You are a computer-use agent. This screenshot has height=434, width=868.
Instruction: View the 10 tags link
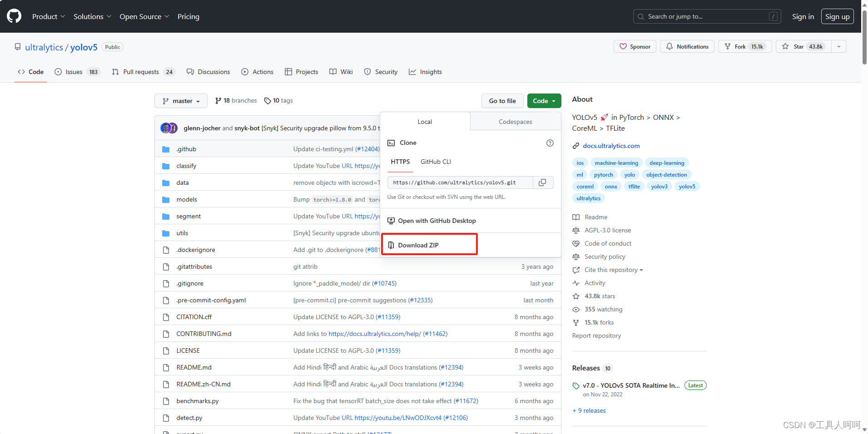coord(278,101)
